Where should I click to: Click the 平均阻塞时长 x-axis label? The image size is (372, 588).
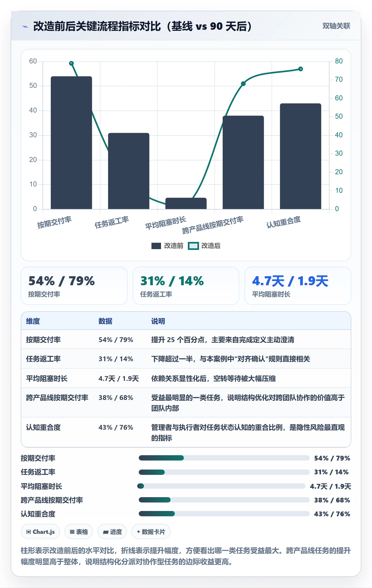[x=166, y=223]
